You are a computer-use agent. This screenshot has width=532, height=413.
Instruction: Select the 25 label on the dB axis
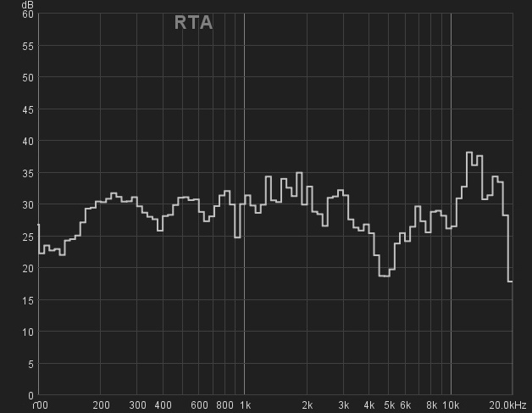[28, 237]
